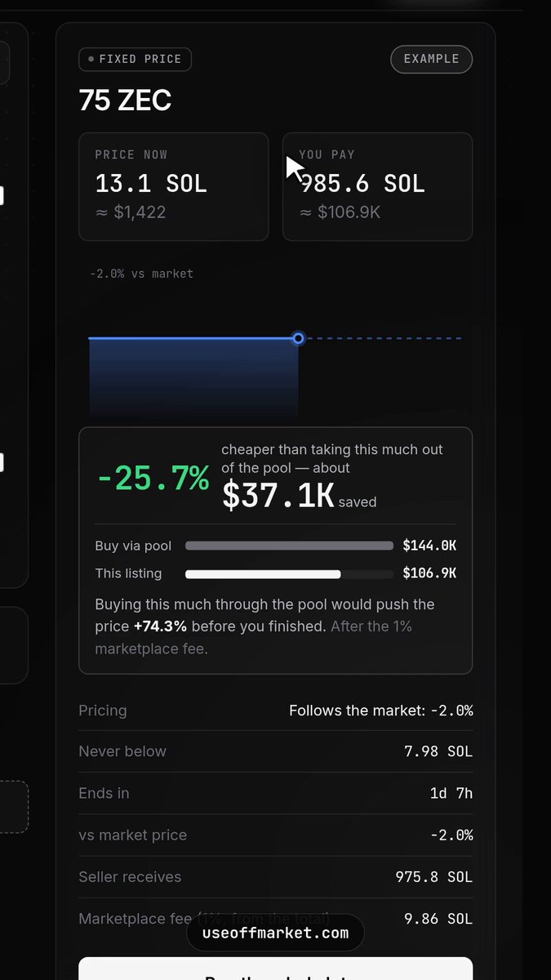Click the dashed projection line on chart

[384, 338]
